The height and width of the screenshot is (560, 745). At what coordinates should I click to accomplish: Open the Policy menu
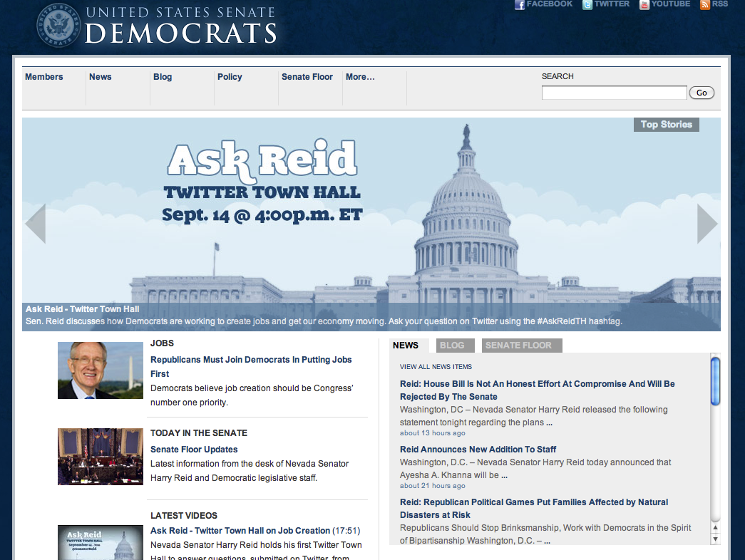(230, 77)
